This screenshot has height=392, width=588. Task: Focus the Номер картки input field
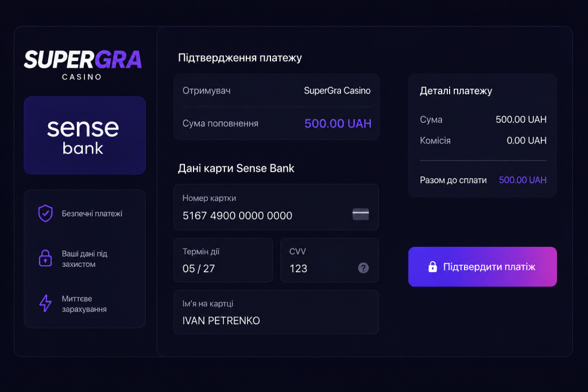[276, 207]
